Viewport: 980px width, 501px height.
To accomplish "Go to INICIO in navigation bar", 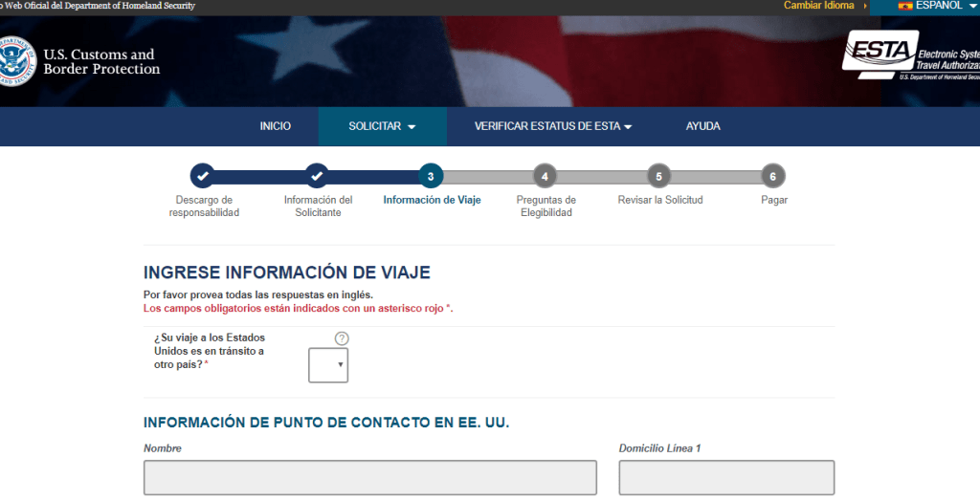I will (x=276, y=126).
